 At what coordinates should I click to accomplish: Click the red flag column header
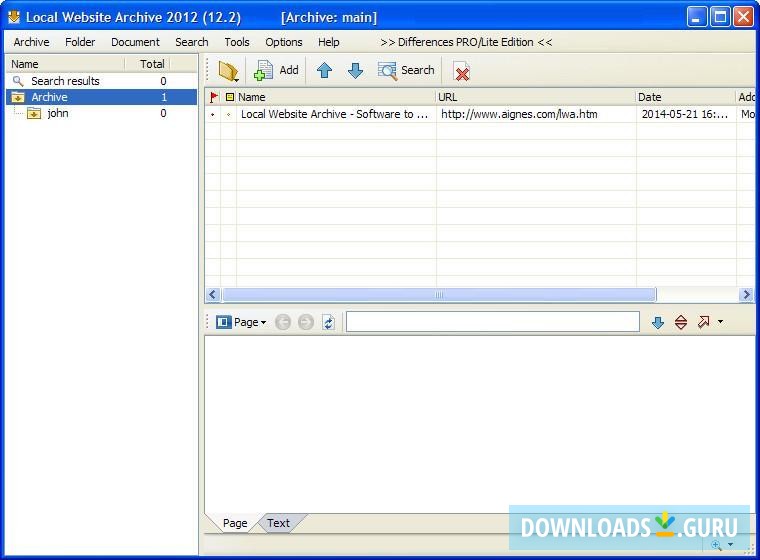[x=213, y=97]
